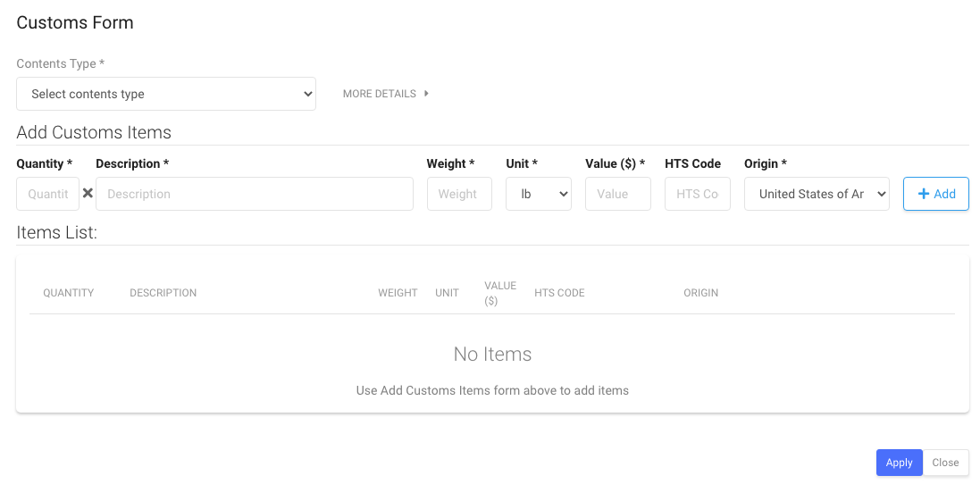Click the UNIT column header in the table
The width and height of the screenshot is (980, 484).
(x=447, y=293)
